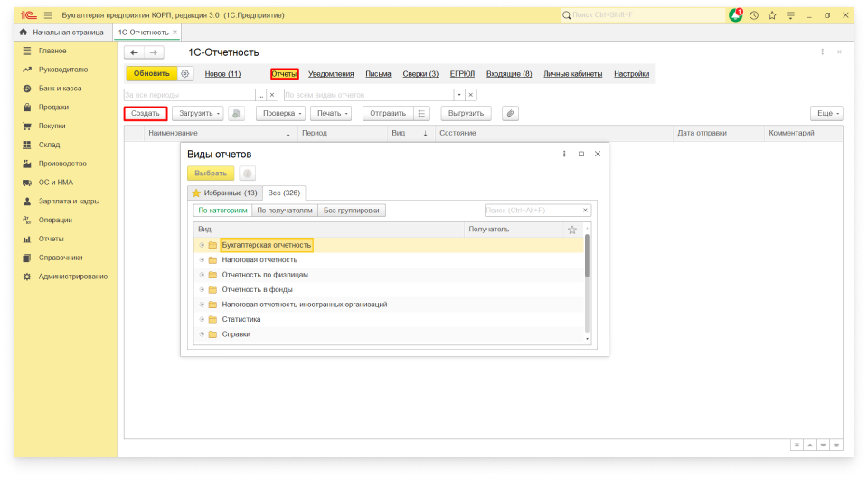Screen dimensions: 868x479
Task: Click the info icon next to Выбрать
Action: [x=248, y=174]
